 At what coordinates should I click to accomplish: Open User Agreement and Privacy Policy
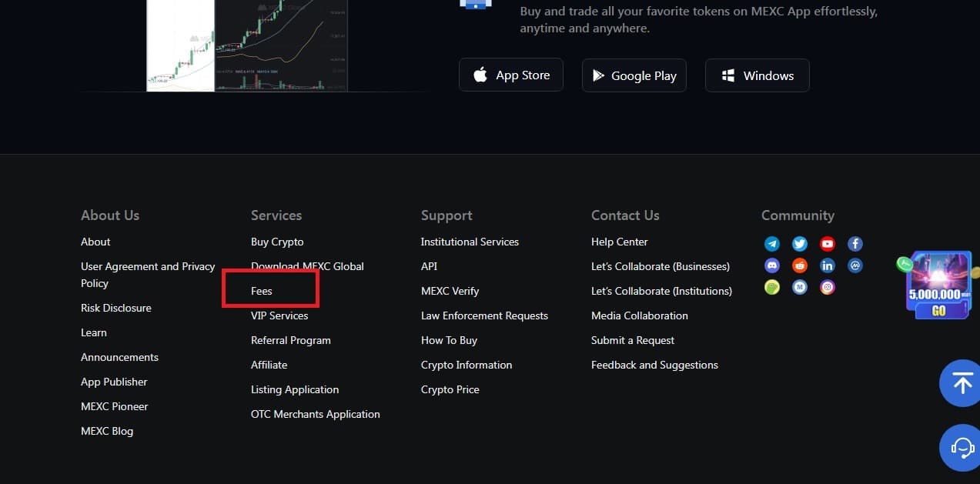148,275
